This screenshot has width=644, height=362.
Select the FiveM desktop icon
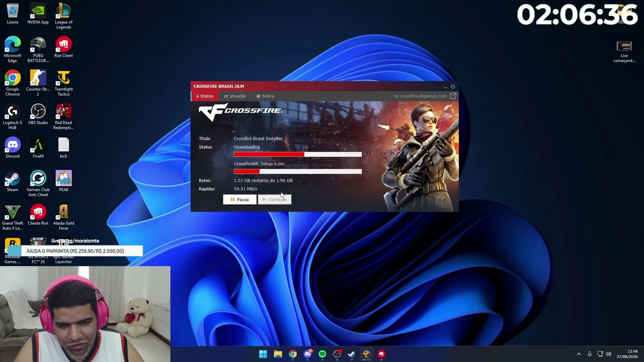38,148
